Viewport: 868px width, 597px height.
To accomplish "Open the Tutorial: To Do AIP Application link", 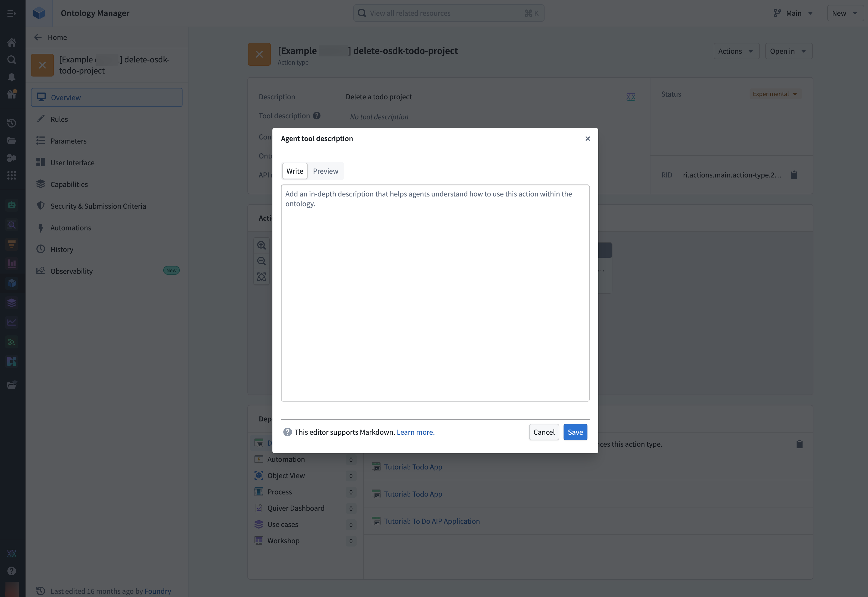I will click(x=432, y=521).
